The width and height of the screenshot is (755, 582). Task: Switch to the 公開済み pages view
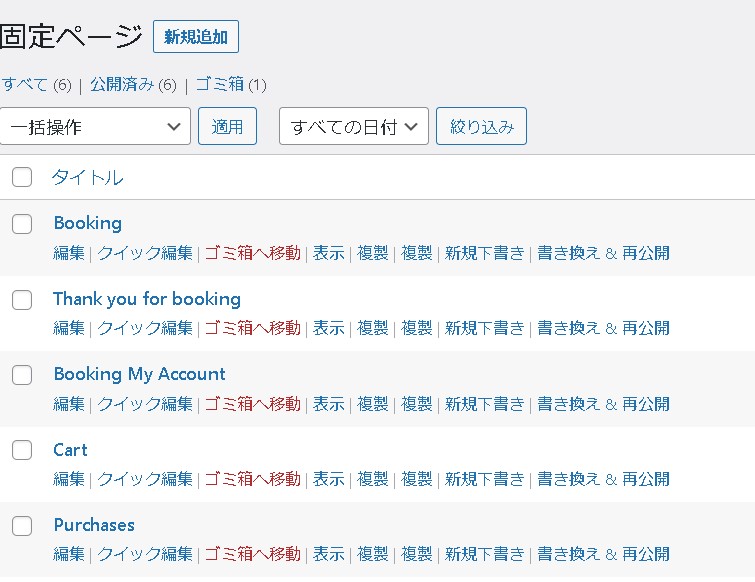coord(122,85)
